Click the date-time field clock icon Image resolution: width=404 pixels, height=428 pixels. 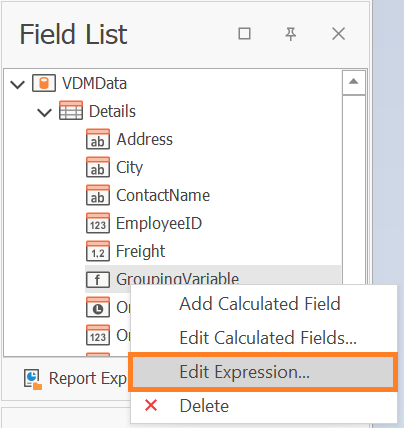[x=98, y=307]
